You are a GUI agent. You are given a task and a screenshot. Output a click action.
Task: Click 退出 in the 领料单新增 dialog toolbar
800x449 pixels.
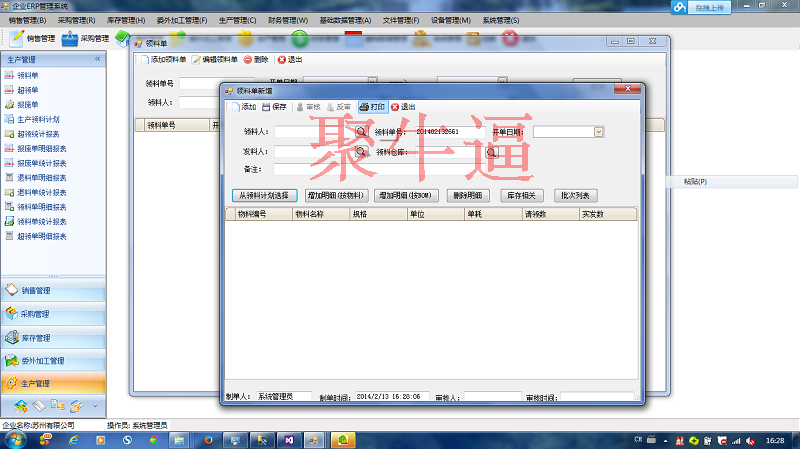click(x=403, y=107)
